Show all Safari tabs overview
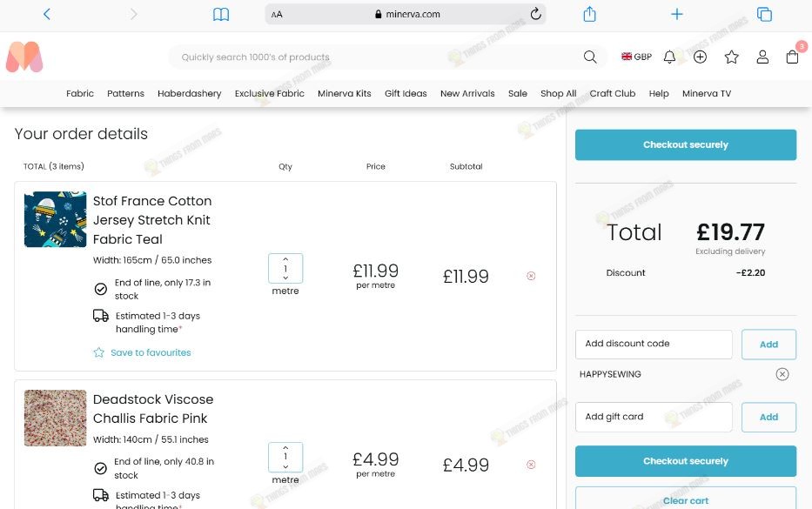 764,14
